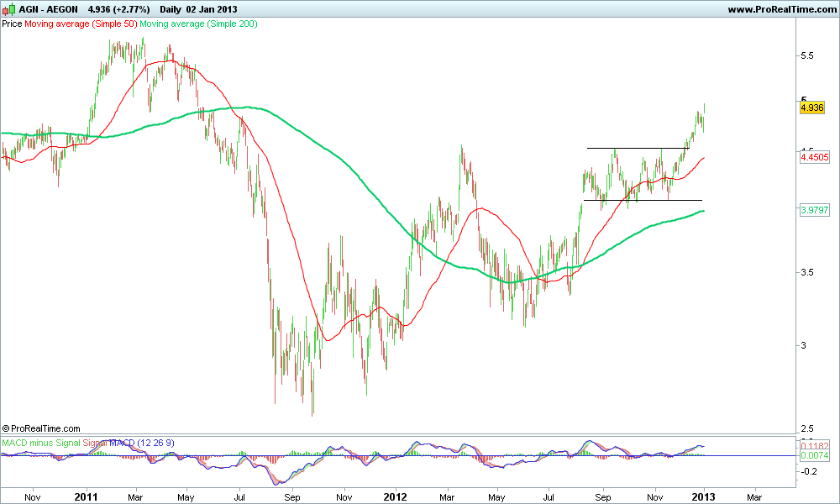Select the lower black support line
The image size is (840, 504).
click(643, 200)
